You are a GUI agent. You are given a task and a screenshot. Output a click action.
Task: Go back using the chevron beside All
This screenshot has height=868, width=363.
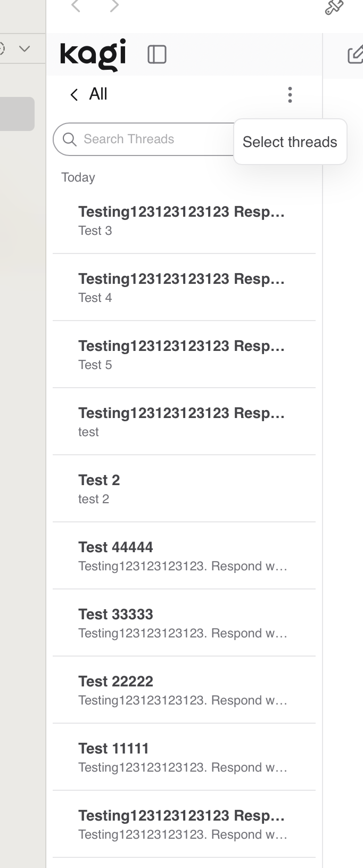tap(74, 95)
